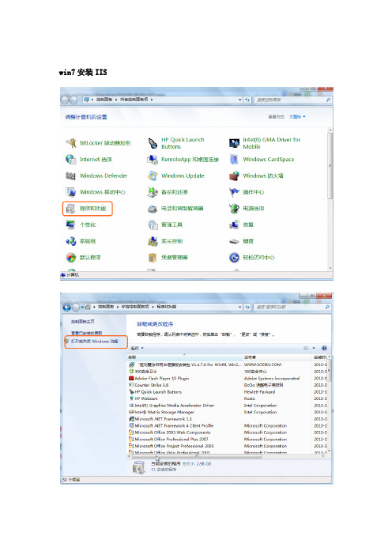Click Control Panel search box
The width and height of the screenshot is (392, 555).
pos(293,100)
